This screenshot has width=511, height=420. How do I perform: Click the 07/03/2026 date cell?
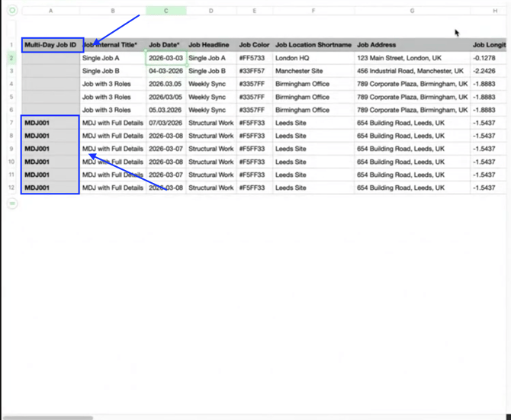[x=166, y=123]
